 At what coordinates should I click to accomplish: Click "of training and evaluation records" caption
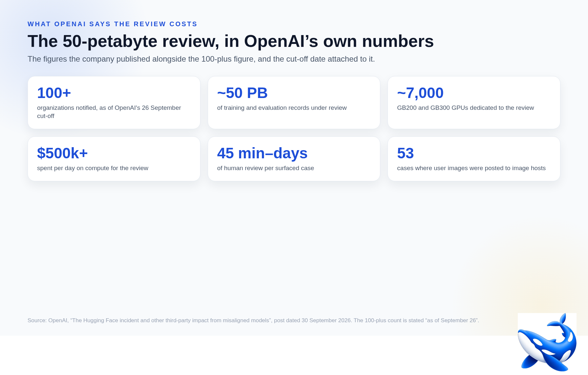pyautogui.click(x=282, y=108)
